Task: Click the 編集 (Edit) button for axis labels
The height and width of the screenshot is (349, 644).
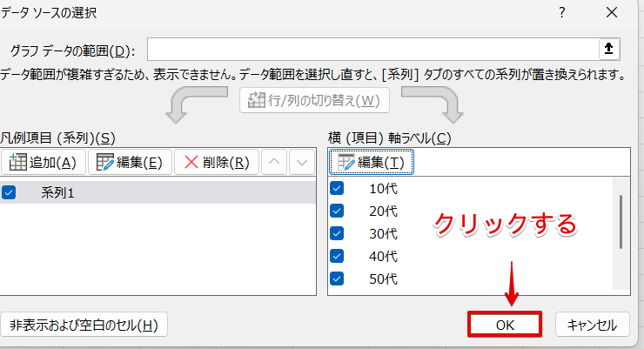Action: pos(372,162)
